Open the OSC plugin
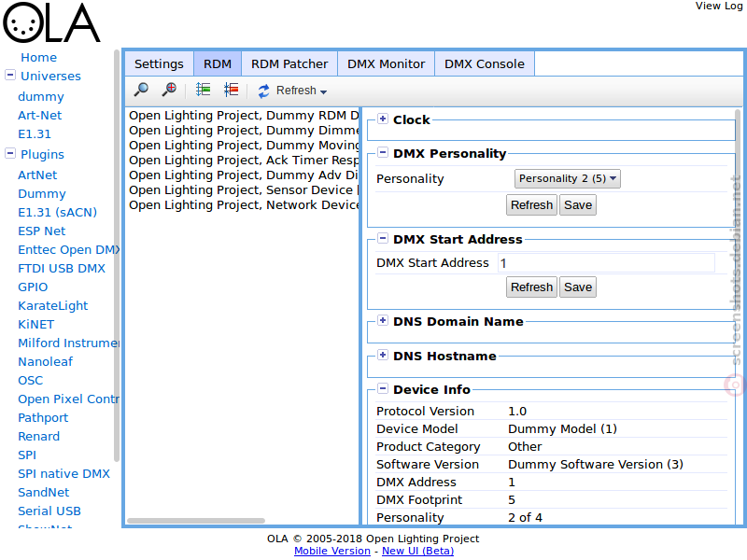 (x=31, y=381)
